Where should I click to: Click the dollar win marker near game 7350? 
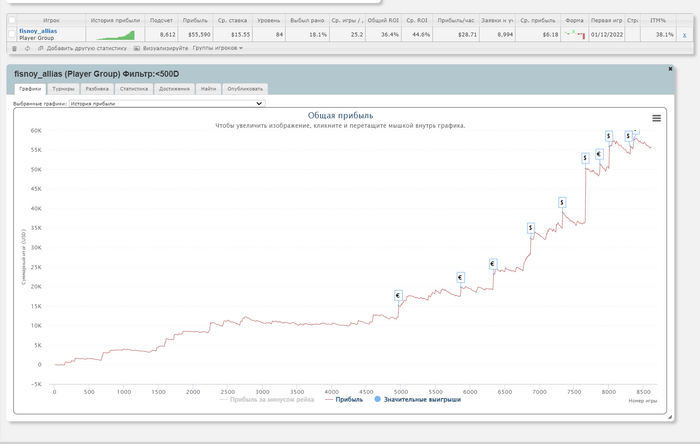(x=562, y=202)
